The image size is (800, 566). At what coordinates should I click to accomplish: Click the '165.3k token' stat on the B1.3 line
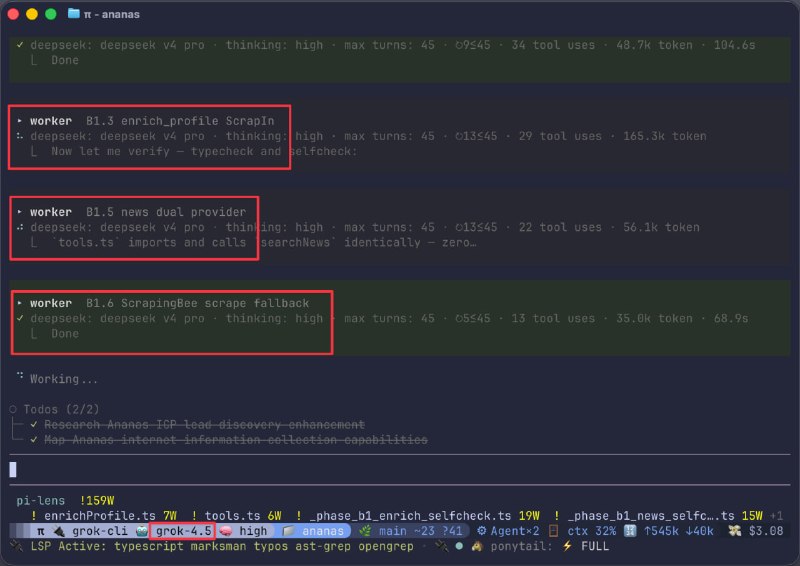pos(665,136)
